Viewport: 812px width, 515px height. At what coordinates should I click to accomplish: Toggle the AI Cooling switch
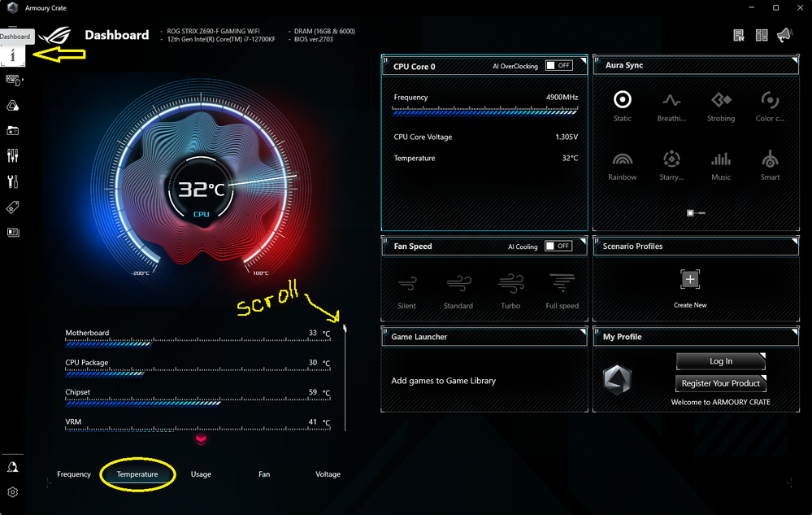[558, 246]
